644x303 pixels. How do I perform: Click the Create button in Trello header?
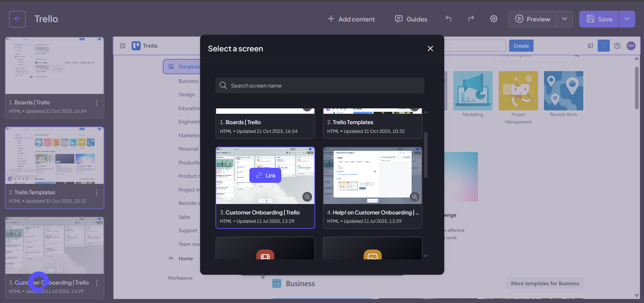[x=521, y=46]
